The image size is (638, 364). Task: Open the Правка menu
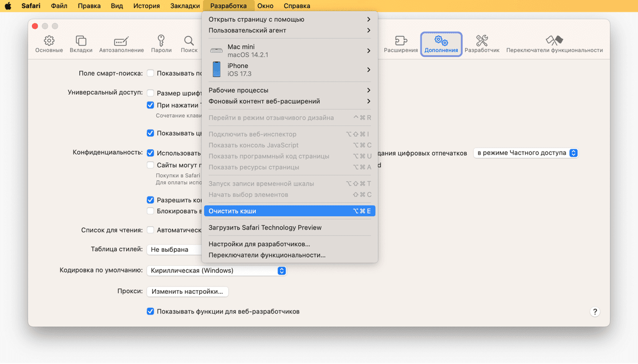pos(89,6)
